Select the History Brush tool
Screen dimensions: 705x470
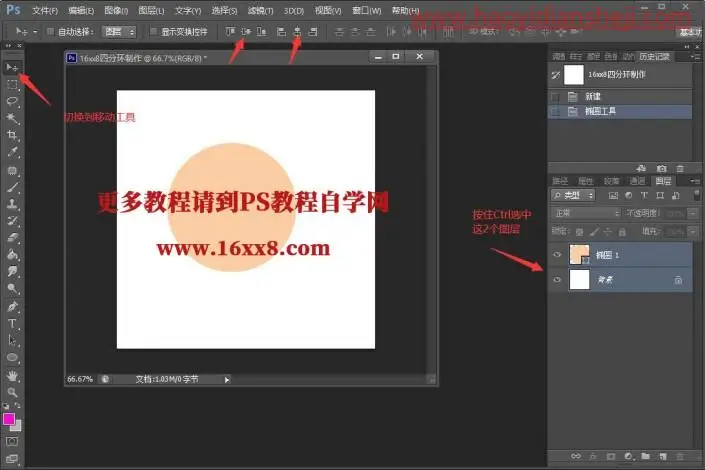coord(12,220)
